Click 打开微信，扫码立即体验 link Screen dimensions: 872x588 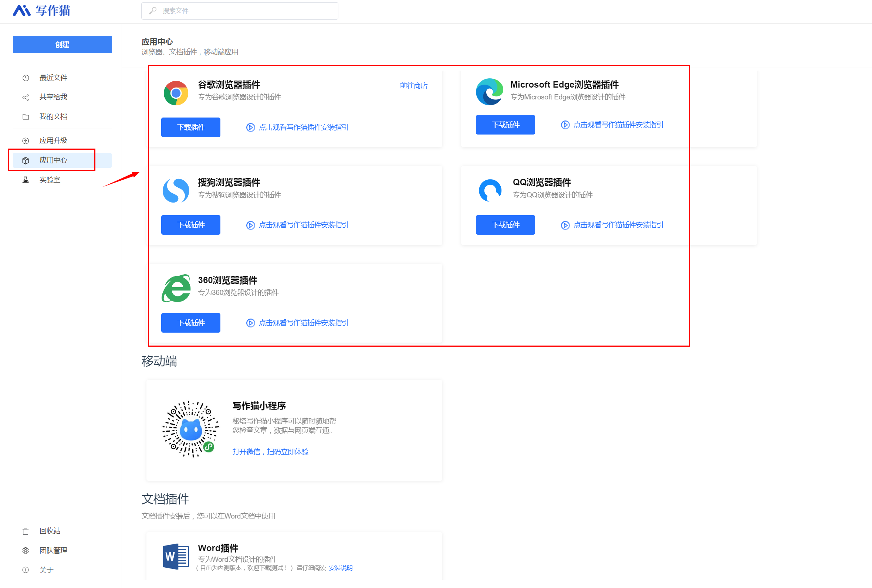pyautogui.click(x=271, y=452)
